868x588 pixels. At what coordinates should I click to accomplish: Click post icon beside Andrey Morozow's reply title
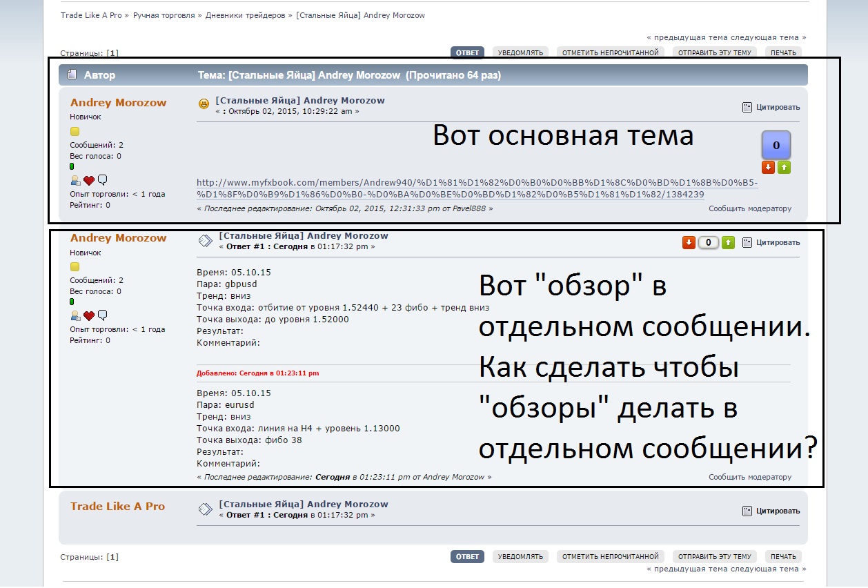pos(205,240)
